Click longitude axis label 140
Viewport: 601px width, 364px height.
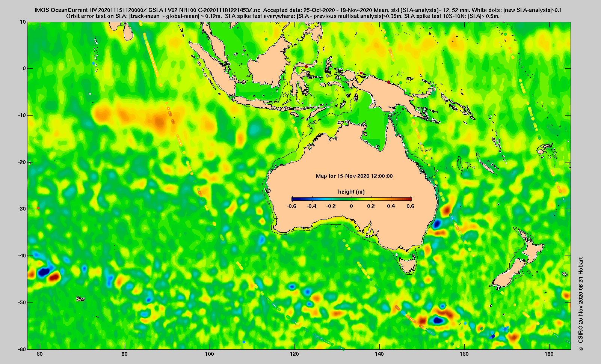click(x=379, y=354)
